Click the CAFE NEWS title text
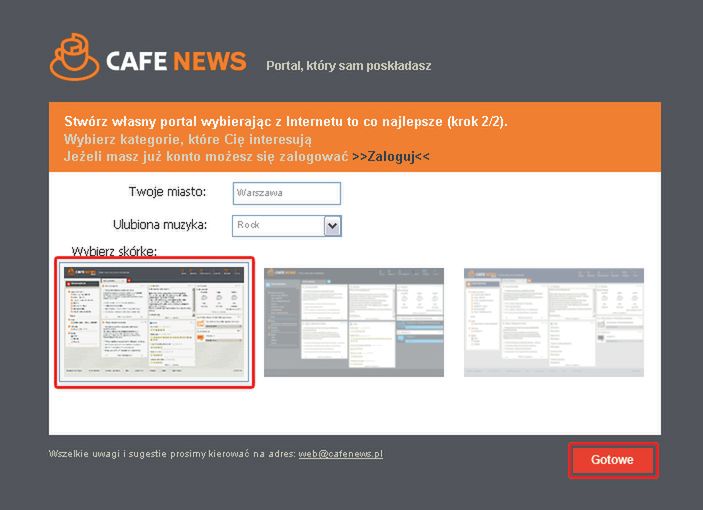 (176, 61)
